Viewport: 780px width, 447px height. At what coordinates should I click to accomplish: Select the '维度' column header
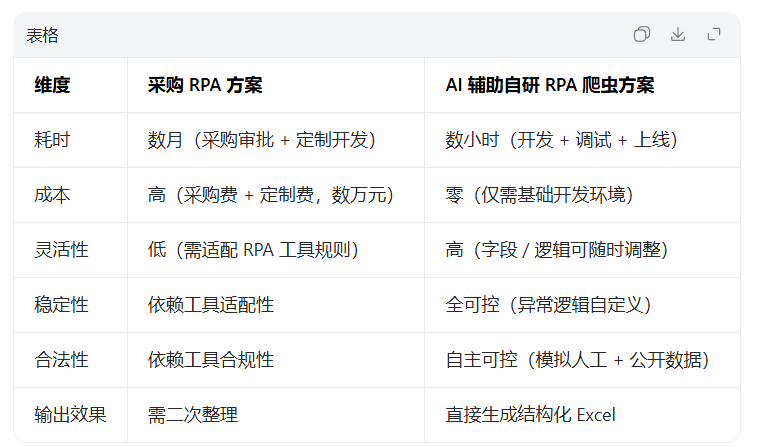pyautogui.click(x=52, y=85)
